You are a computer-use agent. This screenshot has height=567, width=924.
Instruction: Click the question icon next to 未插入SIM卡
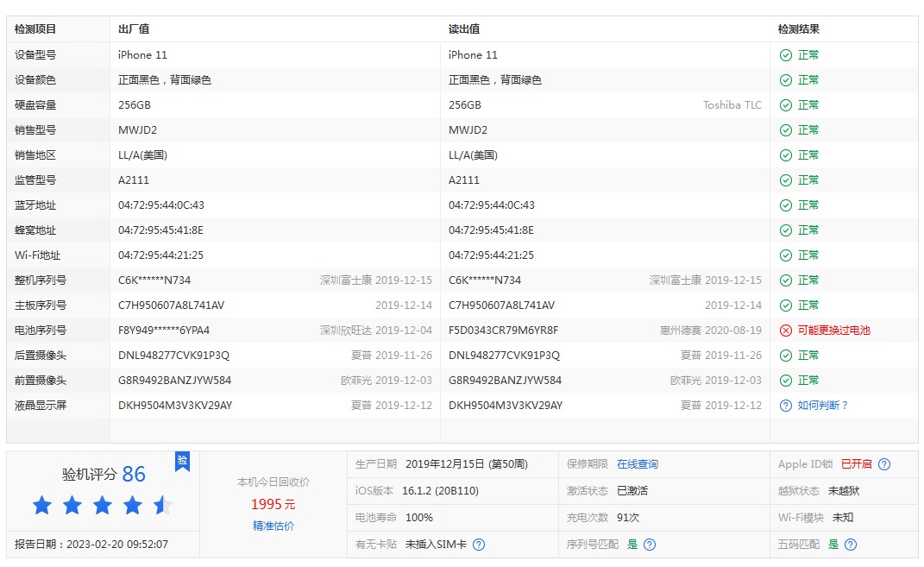(479, 545)
